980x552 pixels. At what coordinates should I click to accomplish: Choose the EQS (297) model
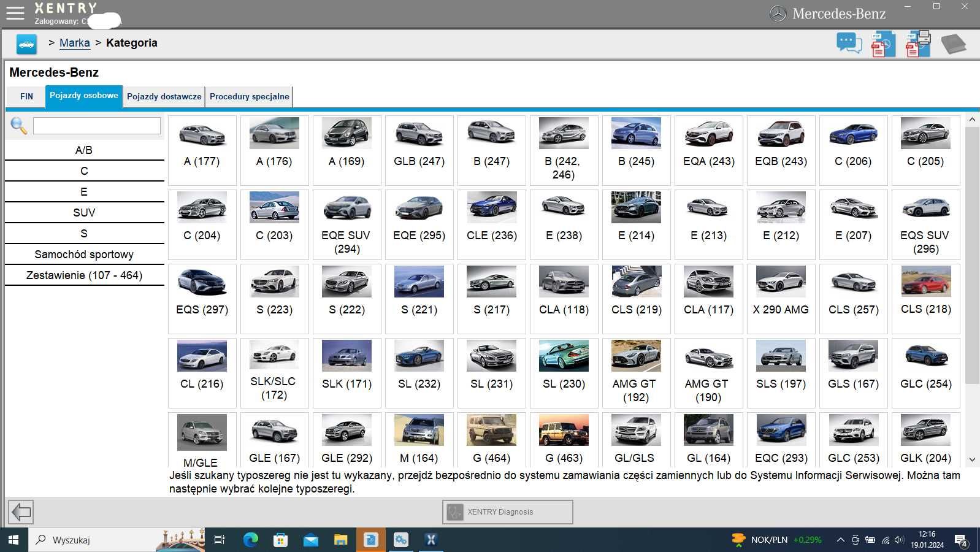[202, 299]
